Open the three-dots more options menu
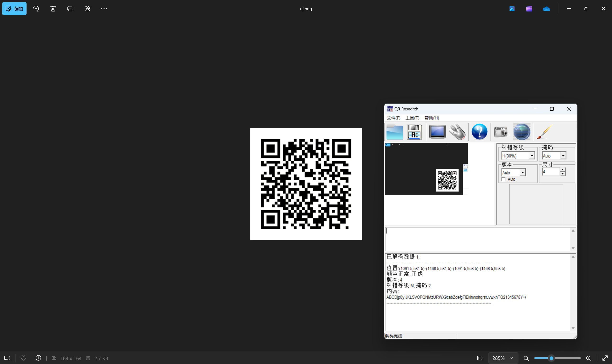Image resolution: width=612 pixels, height=364 pixels. pos(104,9)
